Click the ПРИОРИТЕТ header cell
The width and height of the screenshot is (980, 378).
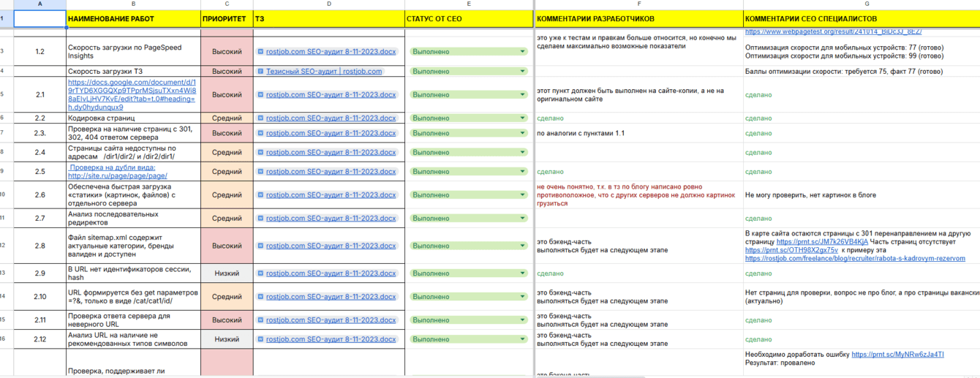[x=227, y=18]
